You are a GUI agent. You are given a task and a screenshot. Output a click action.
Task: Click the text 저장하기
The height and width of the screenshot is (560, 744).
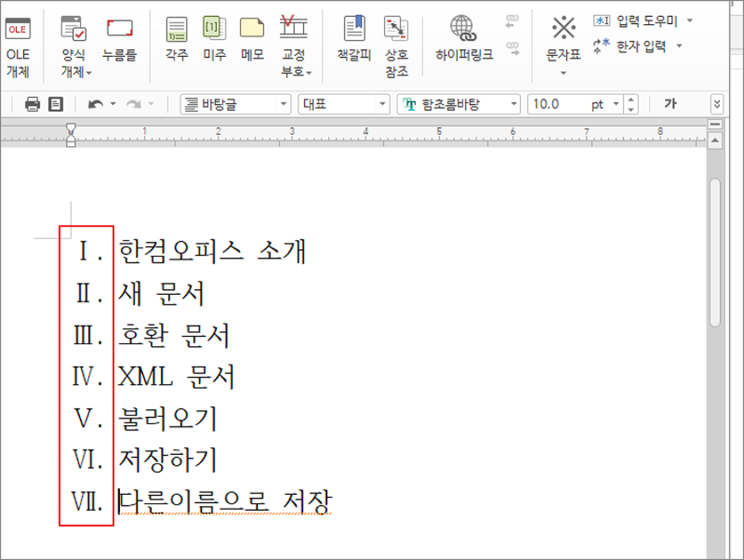click(168, 461)
